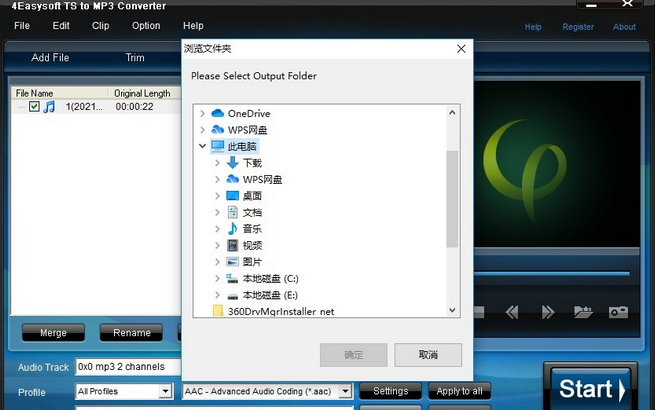Click the Merge button
This screenshot has height=410, width=655.
[53, 333]
